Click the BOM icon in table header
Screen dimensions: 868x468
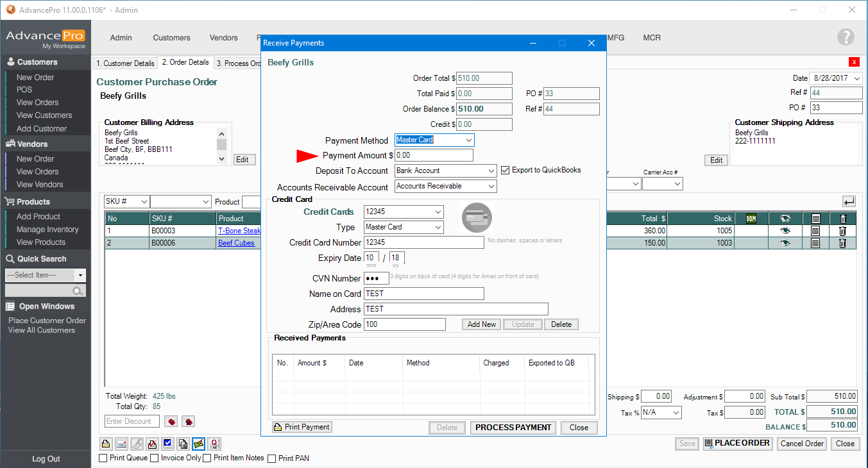tap(751, 219)
